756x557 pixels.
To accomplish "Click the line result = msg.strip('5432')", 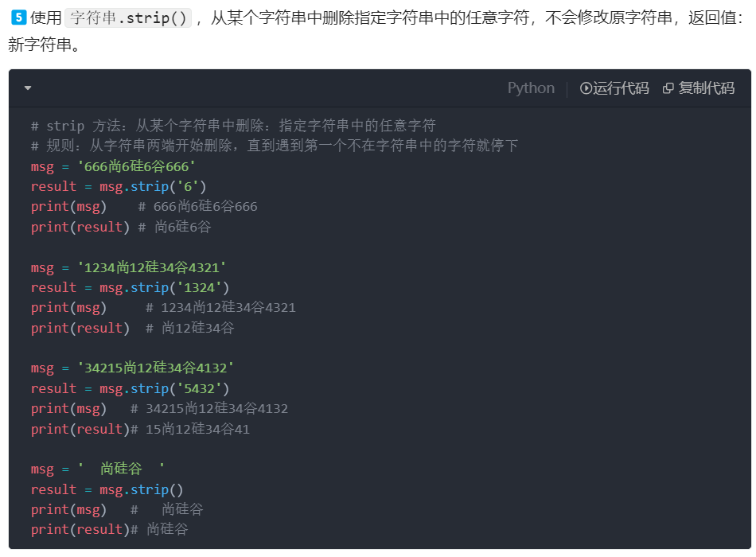I will tap(131, 388).
